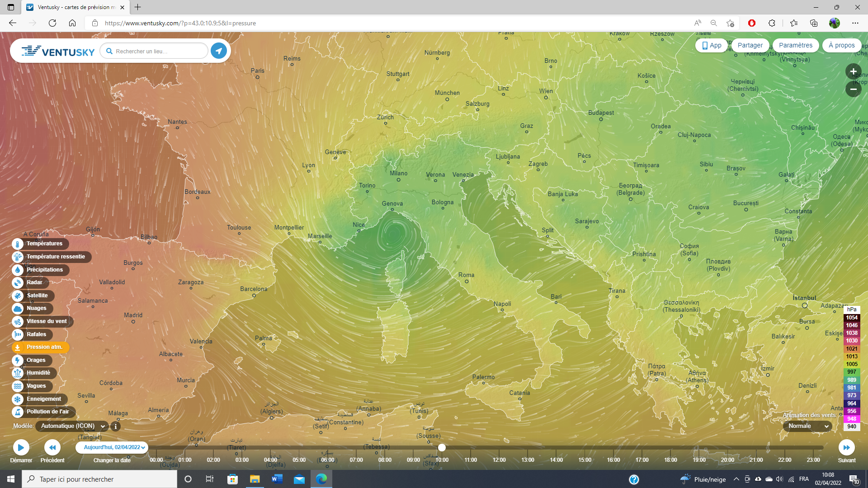868x488 pixels.
Task: Switch to Enneigement layer label
Action: 44,399
